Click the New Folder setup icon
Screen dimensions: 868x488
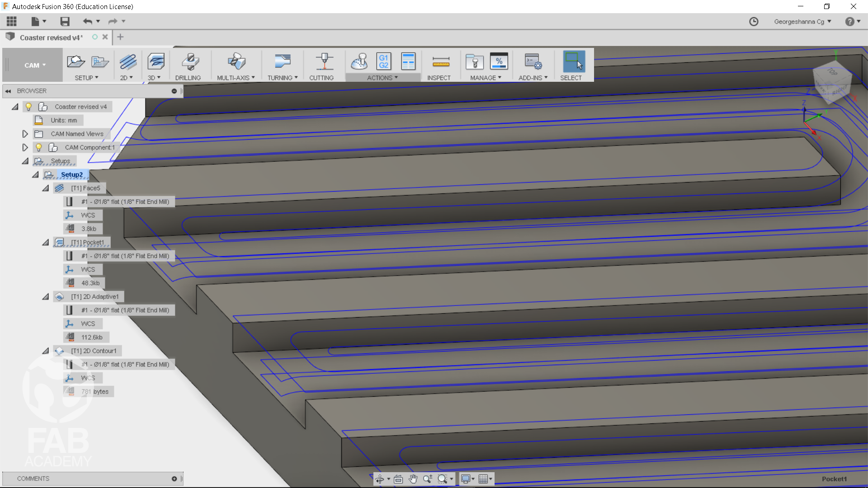(x=100, y=61)
